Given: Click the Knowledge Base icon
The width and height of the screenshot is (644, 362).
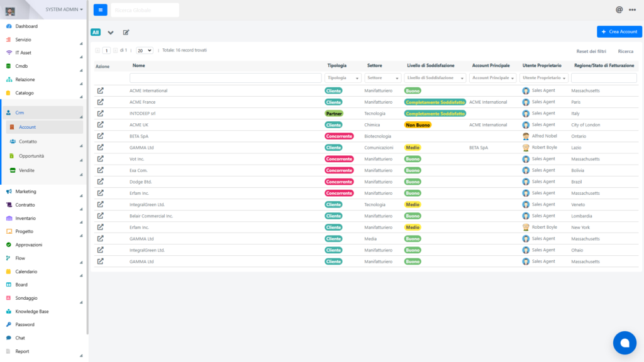Looking at the screenshot, I should [x=9, y=312].
